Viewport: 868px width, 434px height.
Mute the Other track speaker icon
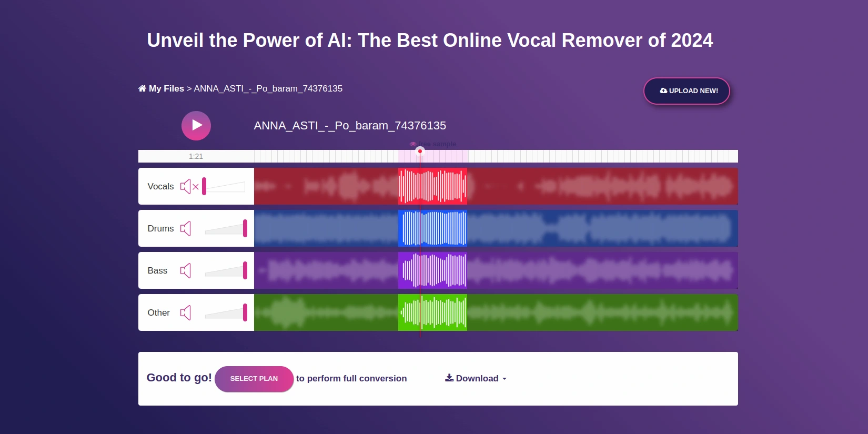point(186,313)
